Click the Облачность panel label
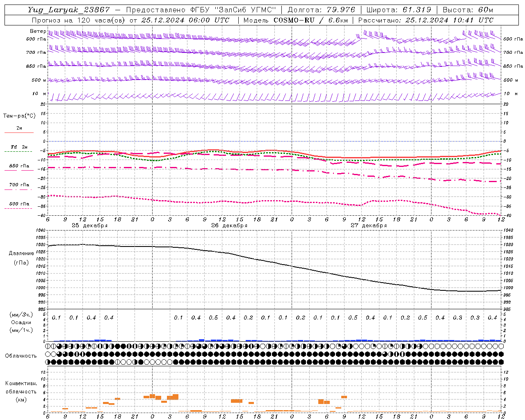This screenshot has height=420, width=525. [21, 356]
